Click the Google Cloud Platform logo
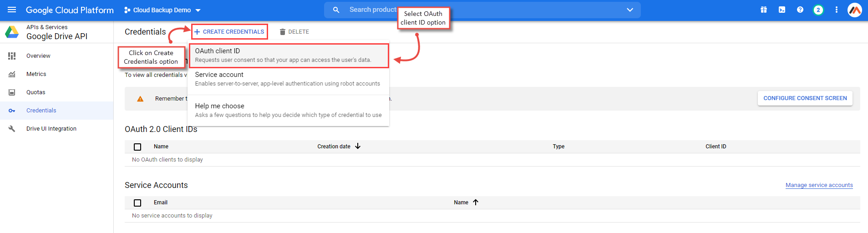Viewport: 868px width, 233px height. tap(70, 10)
